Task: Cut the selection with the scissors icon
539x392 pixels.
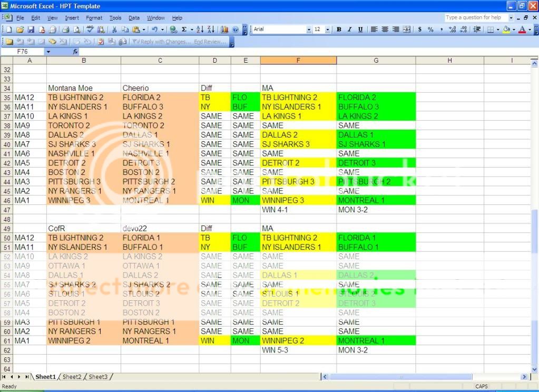Action: click(114, 30)
